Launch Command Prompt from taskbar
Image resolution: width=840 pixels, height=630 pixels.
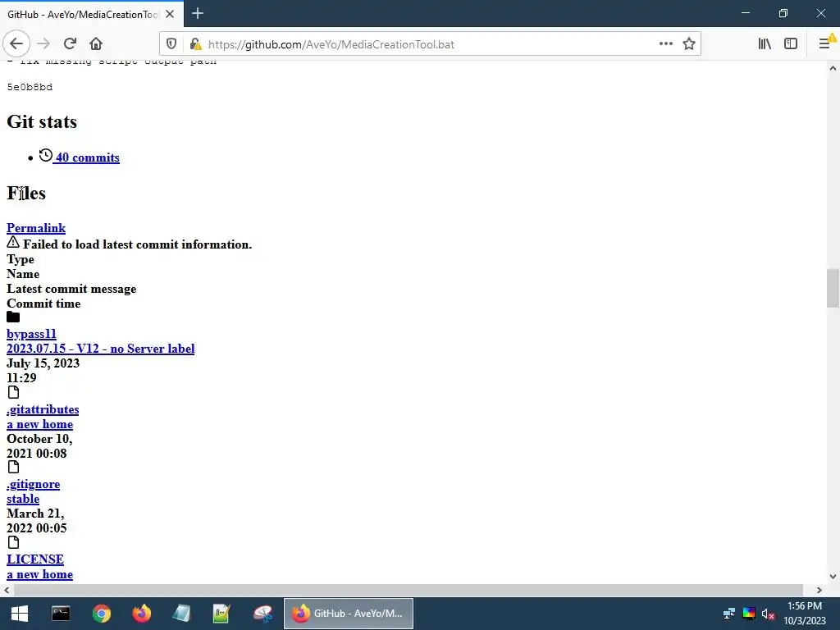point(61,614)
